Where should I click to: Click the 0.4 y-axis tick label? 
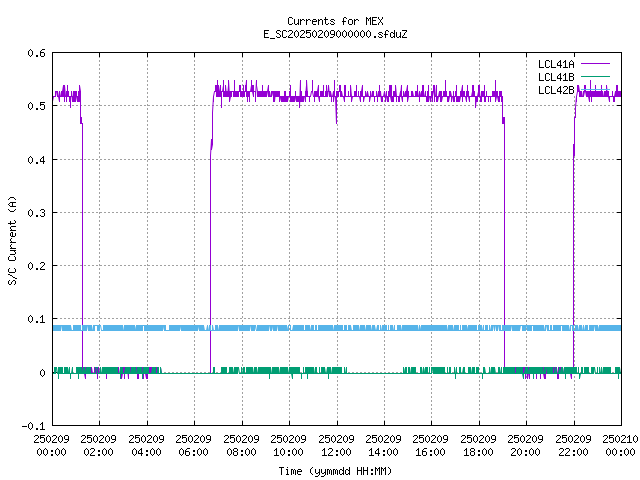pos(36,160)
